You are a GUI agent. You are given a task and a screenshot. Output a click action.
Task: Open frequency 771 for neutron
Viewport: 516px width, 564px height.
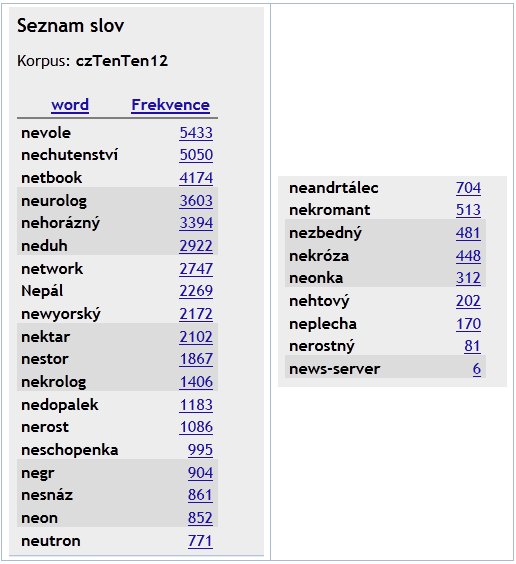200,541
